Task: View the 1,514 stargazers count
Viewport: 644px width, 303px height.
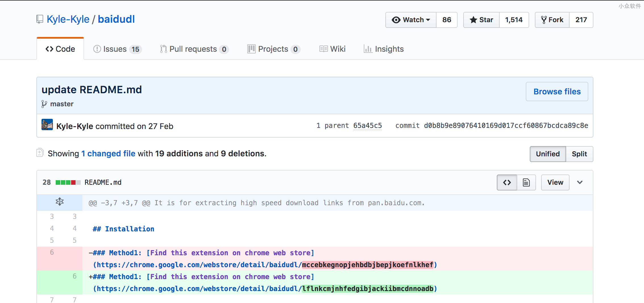Action: [x=514, y=20]
